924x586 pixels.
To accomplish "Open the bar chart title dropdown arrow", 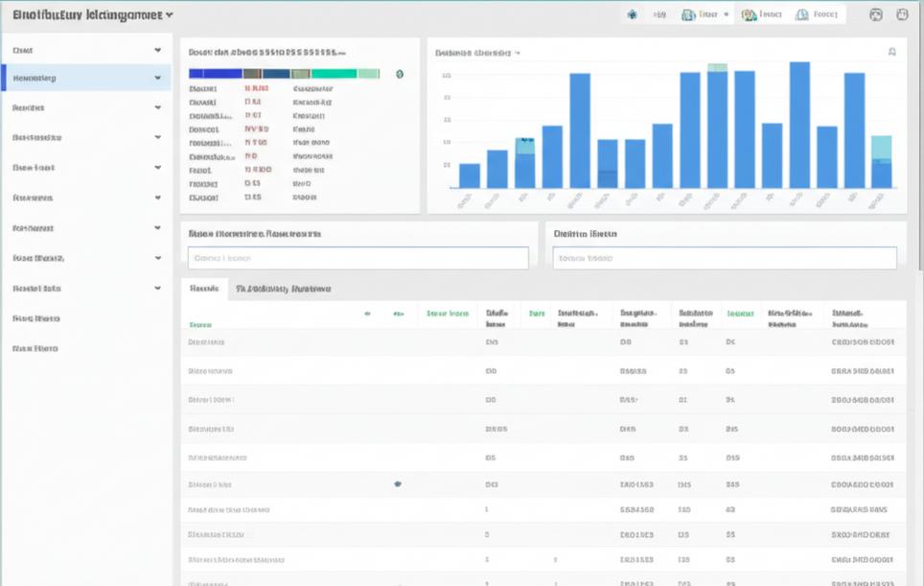I will pos(518,54).
